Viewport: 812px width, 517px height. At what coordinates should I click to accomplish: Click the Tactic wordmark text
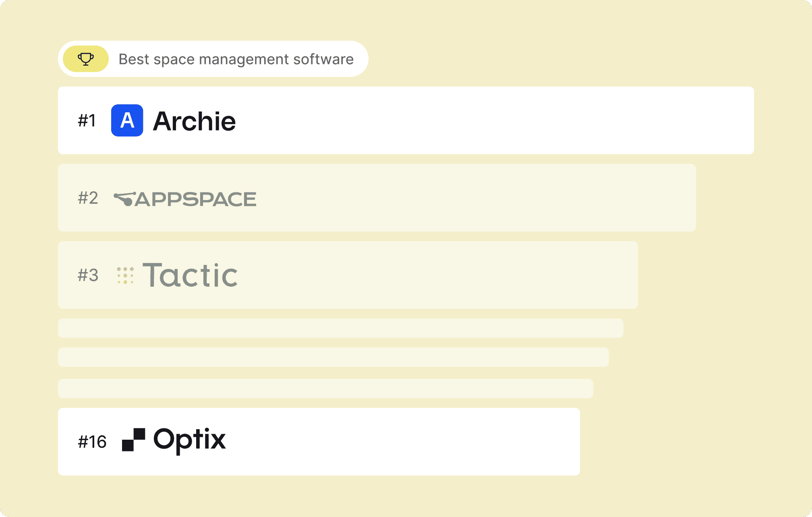(x=190, y=275)
